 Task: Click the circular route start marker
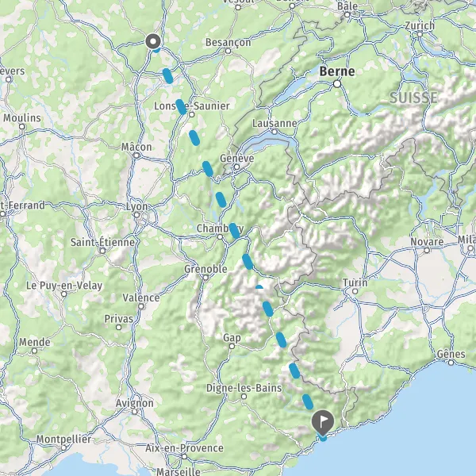click(153, 41)
